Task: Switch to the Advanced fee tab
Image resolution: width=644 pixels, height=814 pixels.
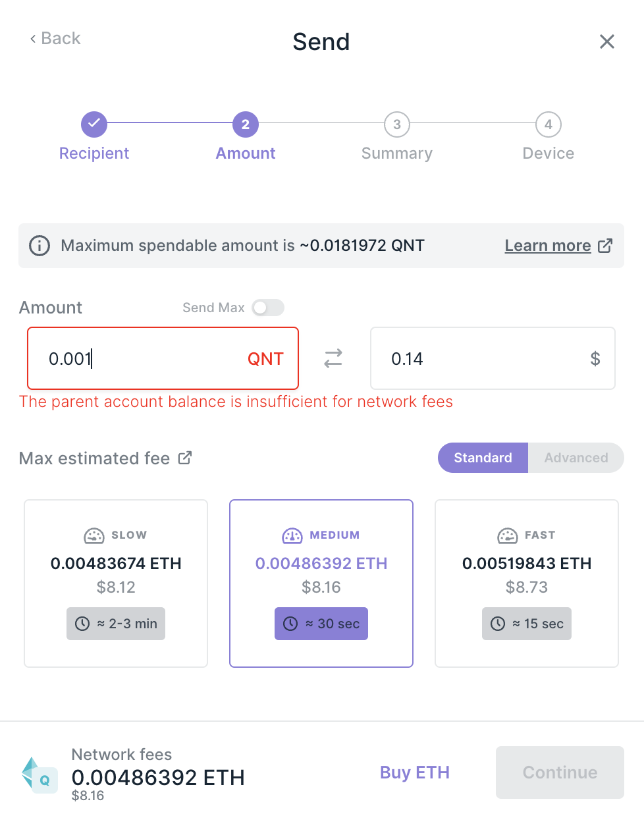Action: pyautogui.click(x=576, y=458)
